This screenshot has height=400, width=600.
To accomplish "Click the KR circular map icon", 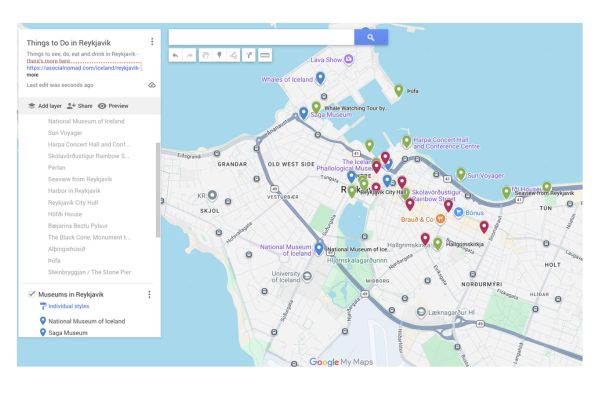I will pyautogui.click(x=212, y=196).
